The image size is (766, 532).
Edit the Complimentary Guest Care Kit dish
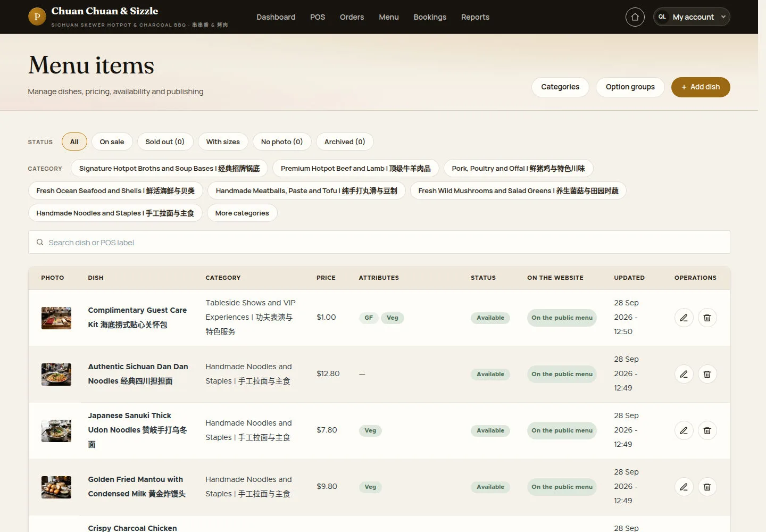(684, 318)
